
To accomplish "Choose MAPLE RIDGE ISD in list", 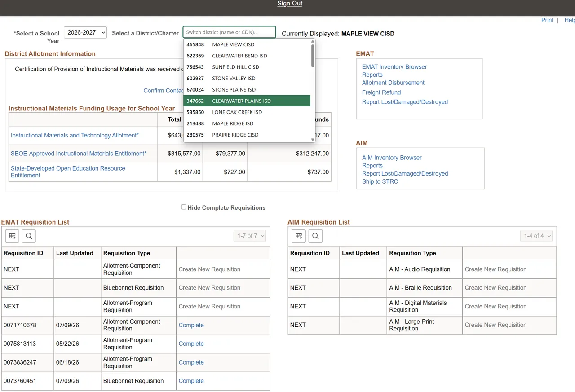I will coord(247,123).
